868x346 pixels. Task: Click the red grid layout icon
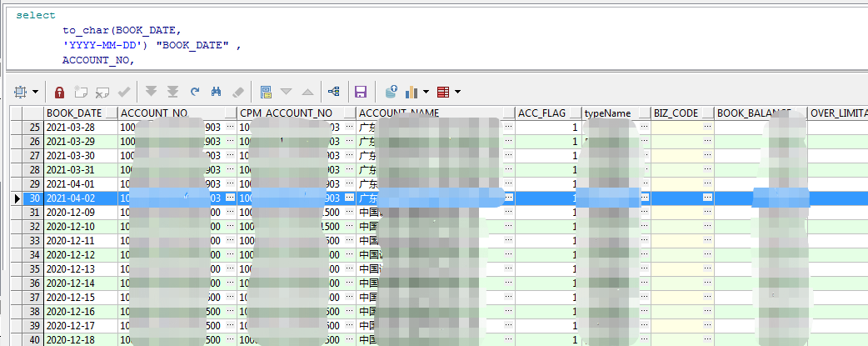[x=443, y=92]
